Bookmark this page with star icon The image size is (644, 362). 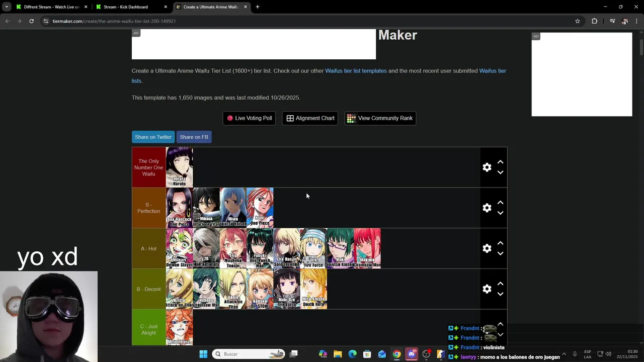pos(578,21)
